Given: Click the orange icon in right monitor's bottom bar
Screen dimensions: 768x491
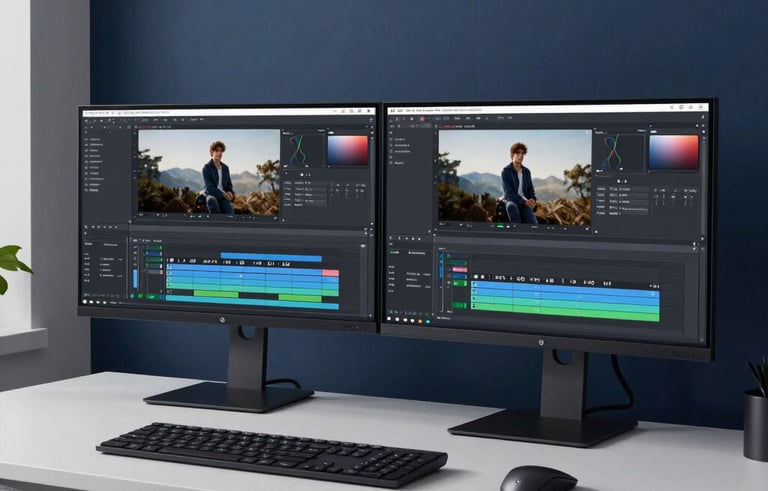Looking at the screenshot, I should pos(420,321).
